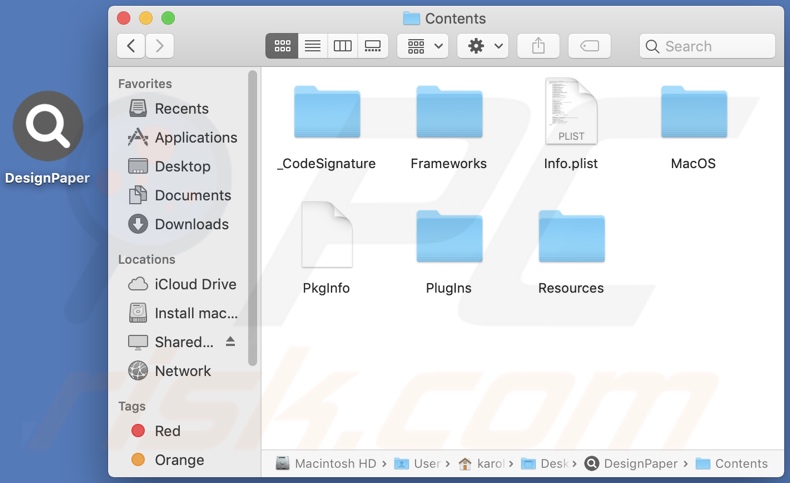Click the Info.plist file name label
This screenshot has height=483, width=790.
[x=571, y=164]
